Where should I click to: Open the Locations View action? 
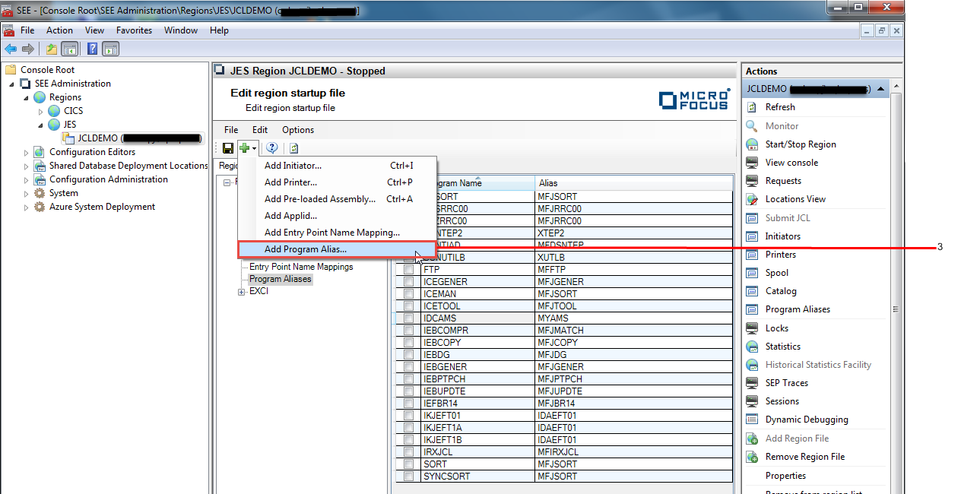[795, 199]
